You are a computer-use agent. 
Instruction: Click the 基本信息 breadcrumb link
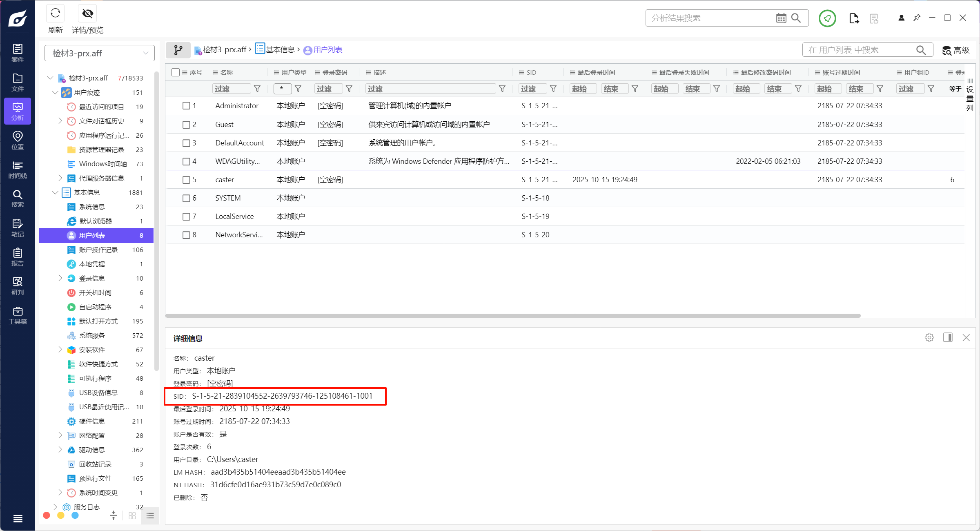(x=280, y=50)
